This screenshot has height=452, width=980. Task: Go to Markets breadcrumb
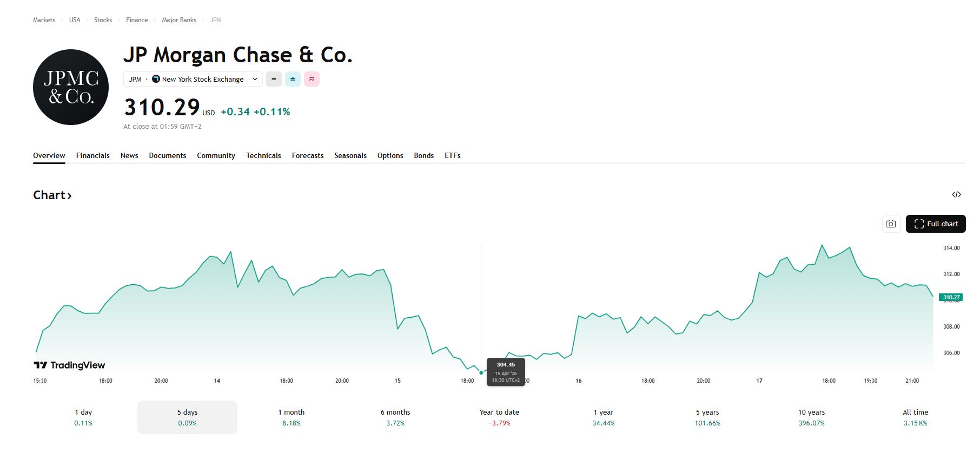coord(44,20)
